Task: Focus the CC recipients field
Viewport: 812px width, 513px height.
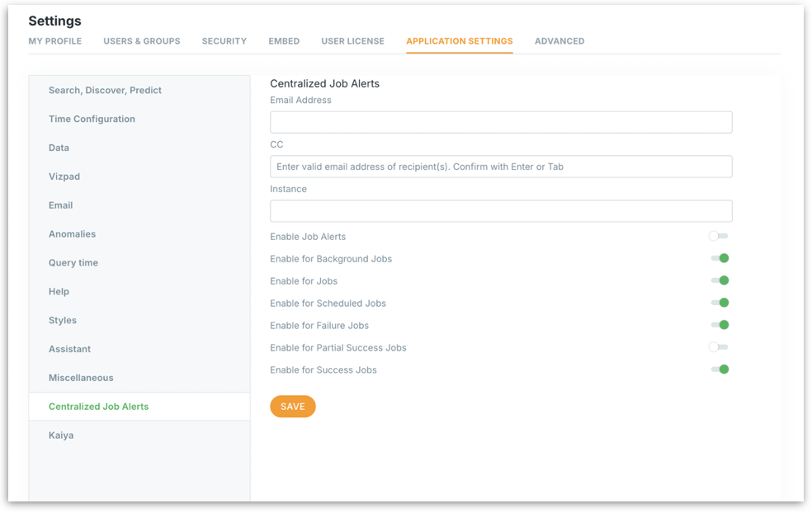Action: [501, 167]
